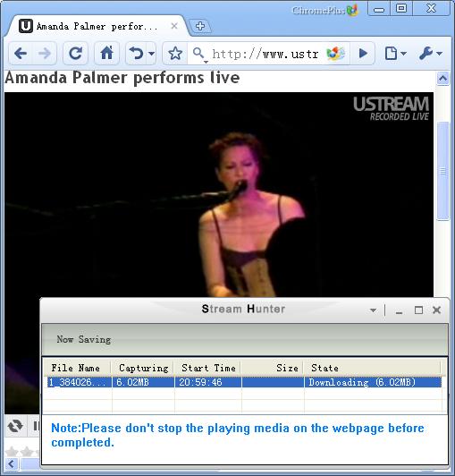Click the second rating star below player

tap(27, 452)
